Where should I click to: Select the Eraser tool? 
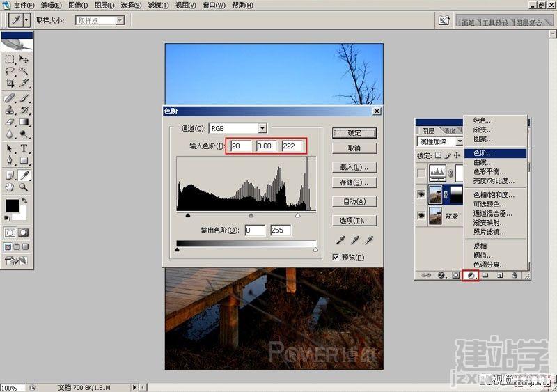coord(10,122)
